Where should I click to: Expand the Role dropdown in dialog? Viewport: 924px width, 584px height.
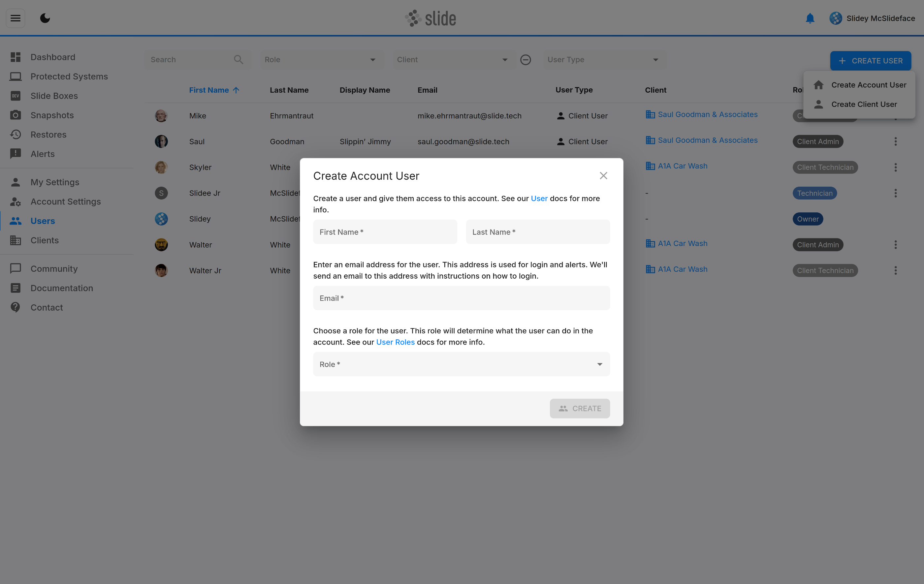coord(461,364)
